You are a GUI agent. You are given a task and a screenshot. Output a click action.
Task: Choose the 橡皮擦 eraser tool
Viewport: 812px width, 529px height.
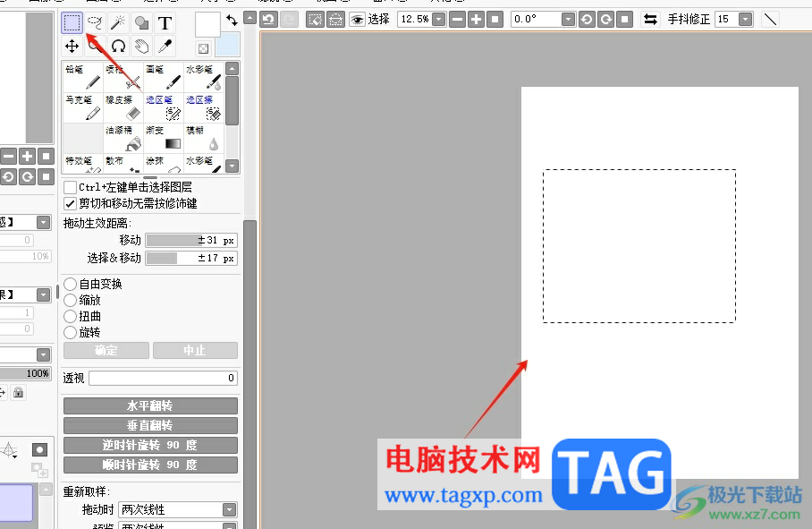tap(123, 107)
